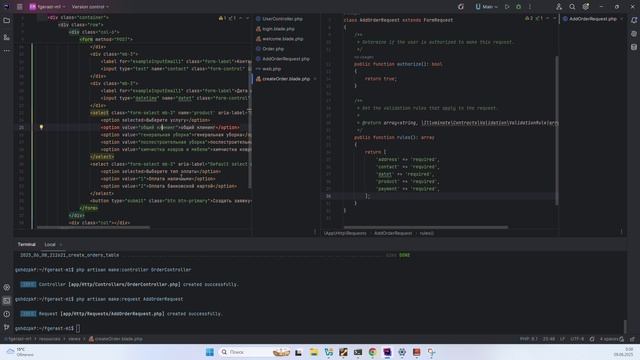Open Chrome from the taskbar
The height and width of the screenshot is (360, 640).
pos(372,352)
